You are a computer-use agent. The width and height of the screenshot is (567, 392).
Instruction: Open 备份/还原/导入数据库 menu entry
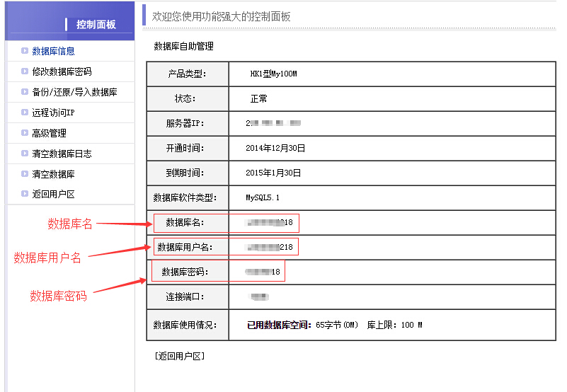click(74, 92)
